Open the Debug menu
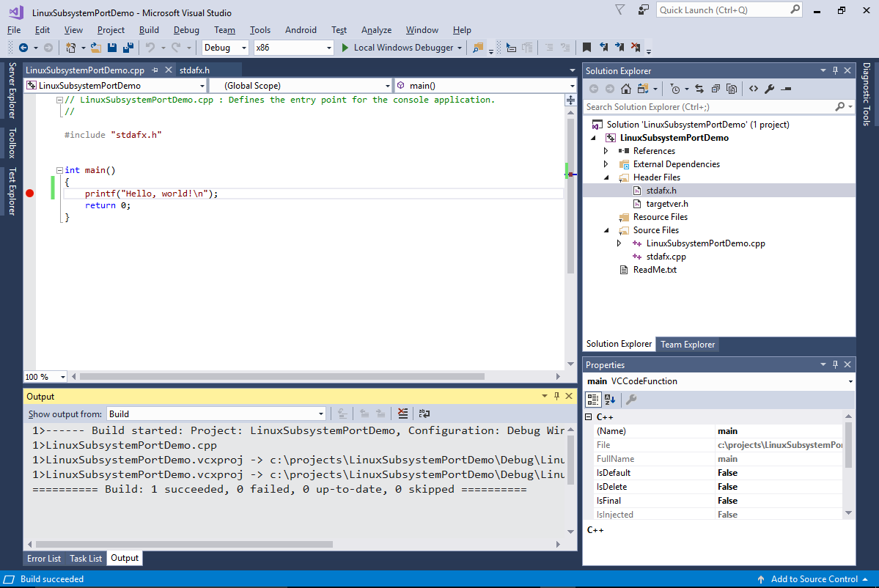 pyautogui.click(x=186, y=30)
